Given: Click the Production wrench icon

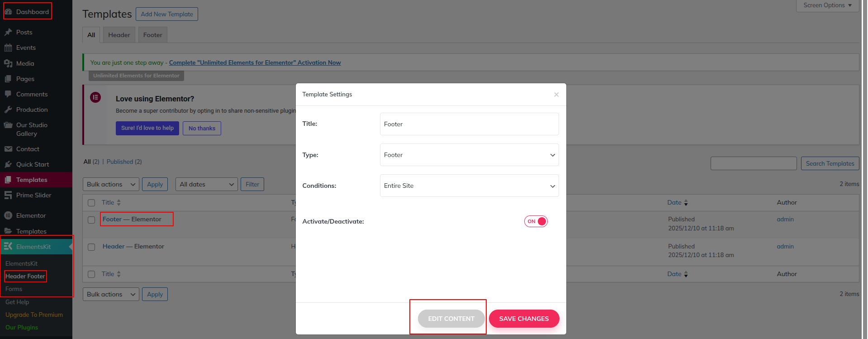Looking at the screenshot, I should pyautogui.click(x=8, y=110).
